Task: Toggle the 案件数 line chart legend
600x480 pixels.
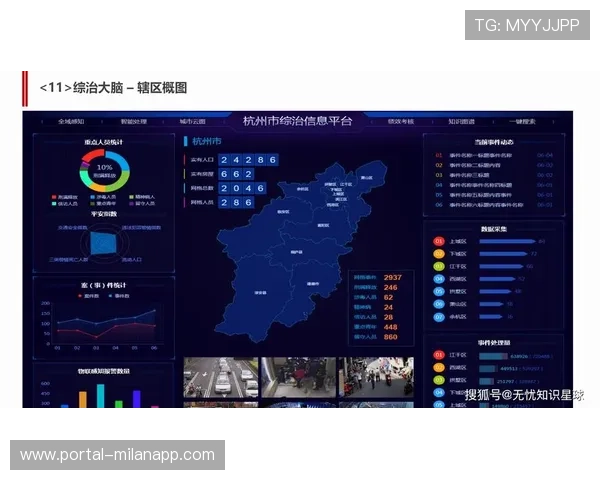Action: pyautogui.click(x=88, y=296)
